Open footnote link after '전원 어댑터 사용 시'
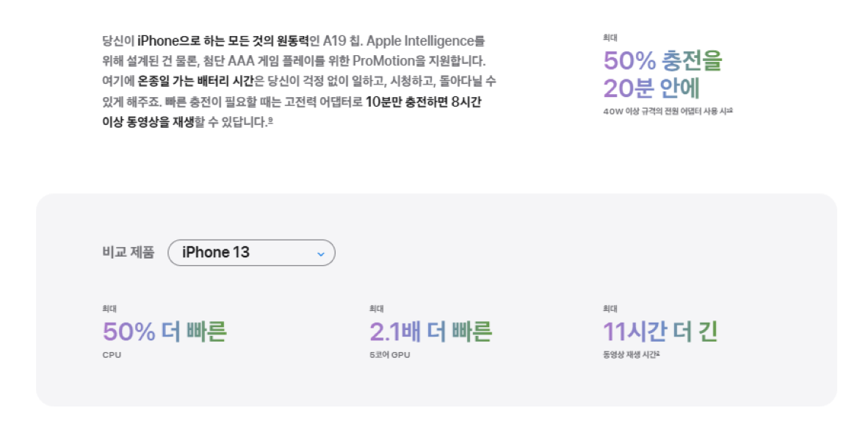 (x=730, y=110)
